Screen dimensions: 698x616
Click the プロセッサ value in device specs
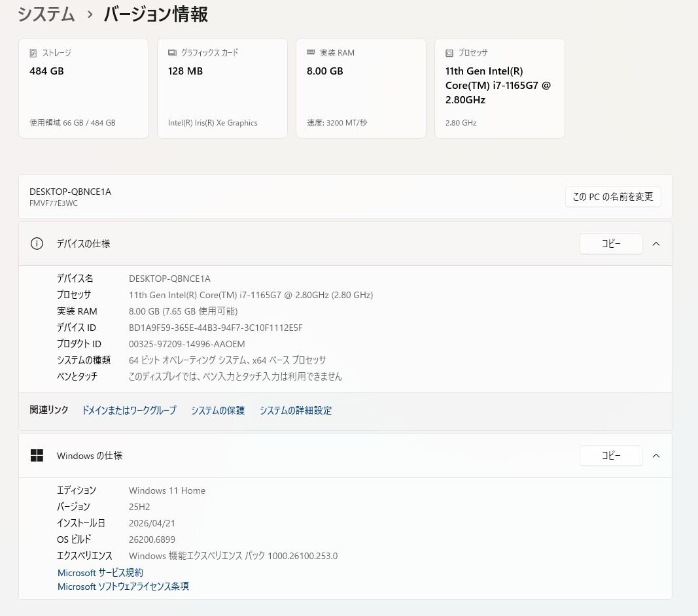point(251,295)
